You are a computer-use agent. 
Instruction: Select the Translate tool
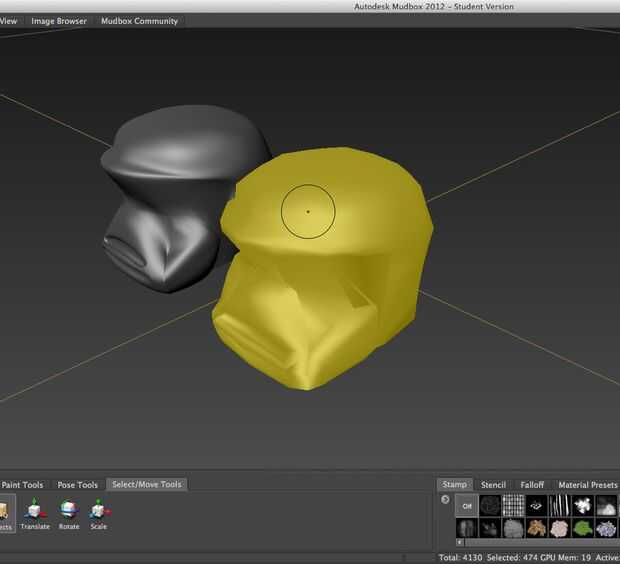pyautogui.click(x=35, y=513)
